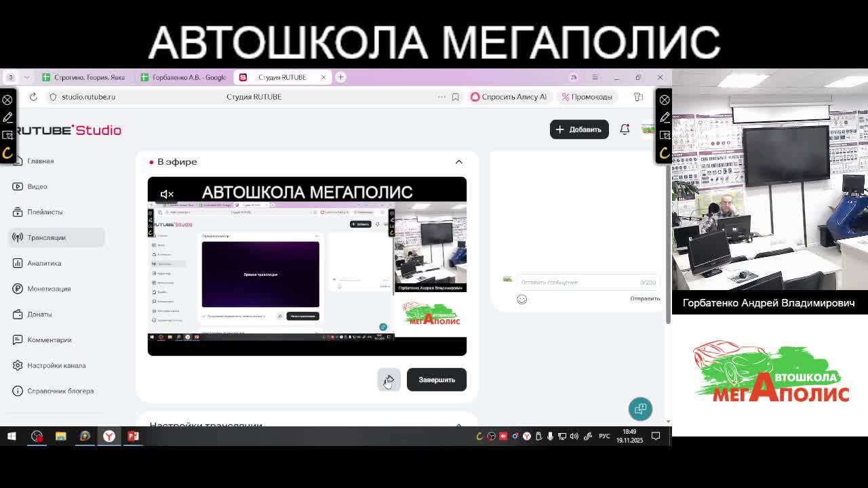
Task: Open the address bar three-dots menu
Action: (441, 97)
